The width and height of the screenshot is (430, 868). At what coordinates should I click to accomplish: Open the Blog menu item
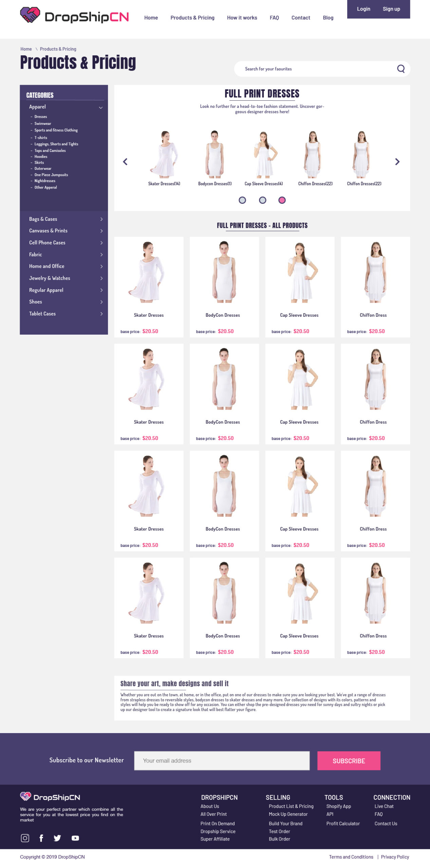click(x=328, y=18)
